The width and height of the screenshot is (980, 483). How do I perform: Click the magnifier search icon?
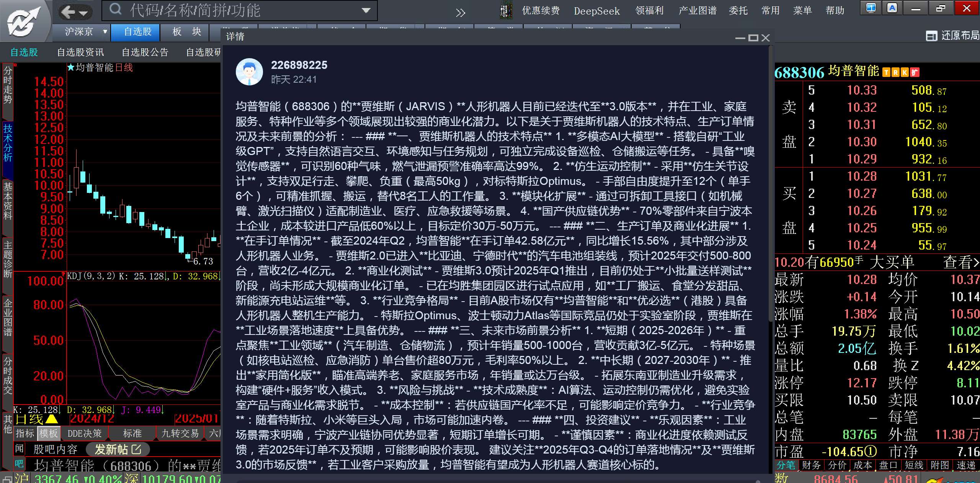click(x=115, y=9)
